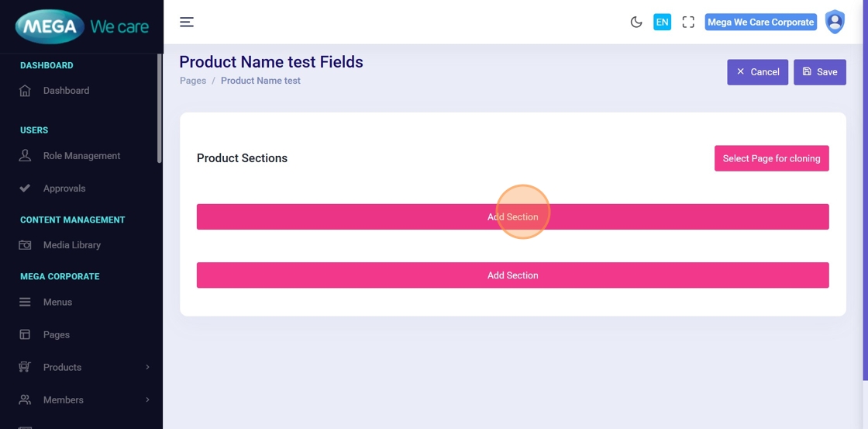This screenshot has height=429, width=868.
Task: Click Select Page for cloning button
Action: (771, 158)
